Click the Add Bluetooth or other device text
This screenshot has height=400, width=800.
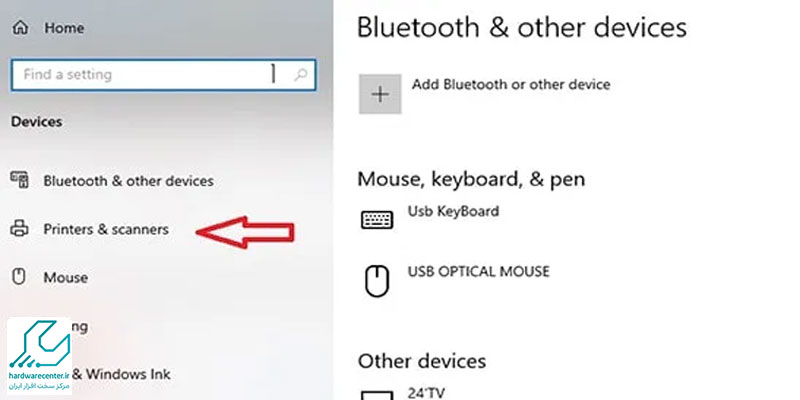[510, 85]
